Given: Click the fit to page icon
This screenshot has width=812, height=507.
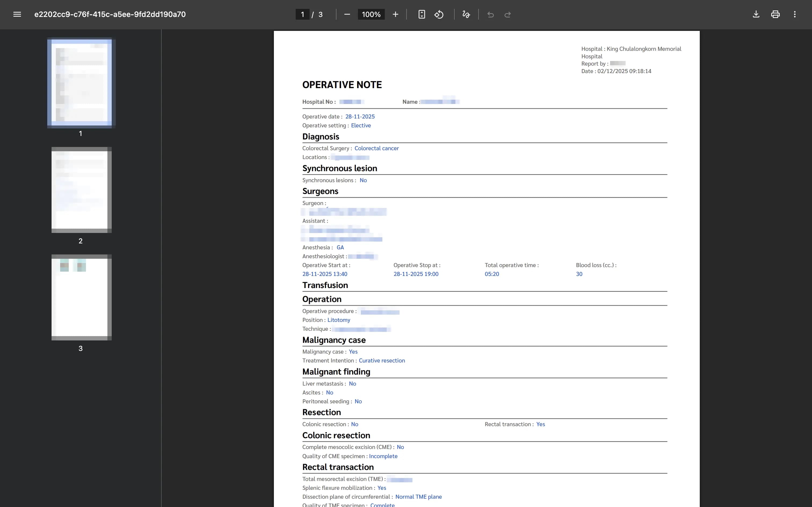Looking at the screenshot, I should click(x=422, y=15).
